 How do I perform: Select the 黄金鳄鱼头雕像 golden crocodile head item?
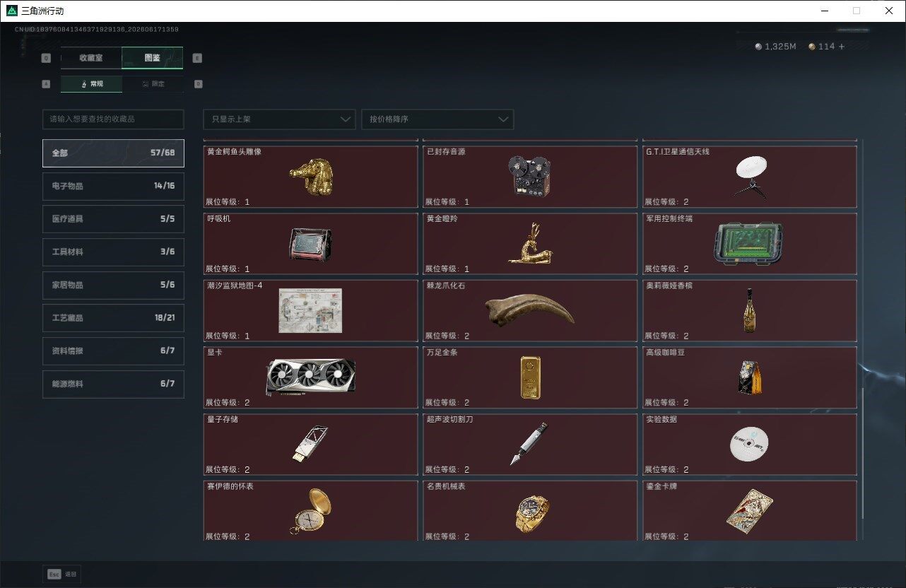pyautogui.click(x=311, y=177)
